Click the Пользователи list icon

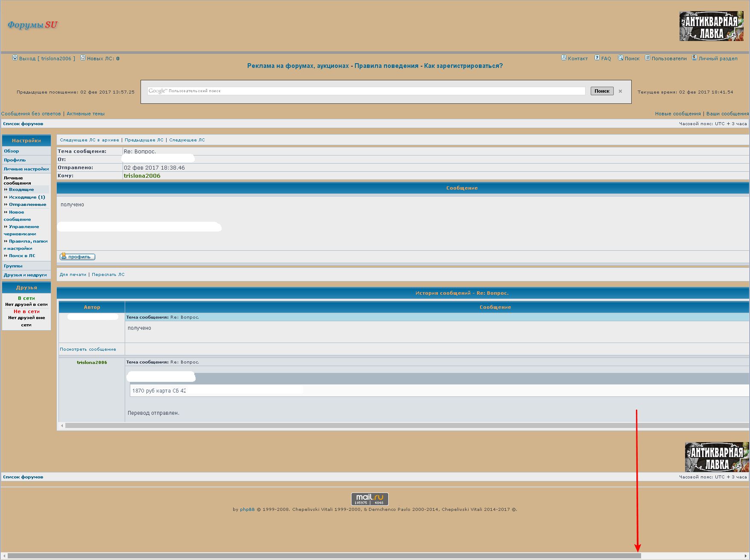click(647, 58)
